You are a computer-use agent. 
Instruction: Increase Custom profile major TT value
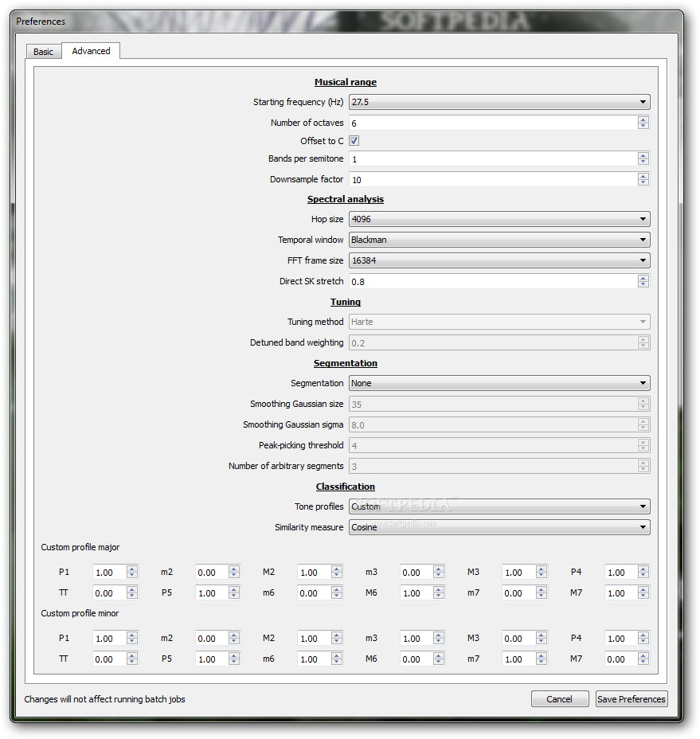132,589
